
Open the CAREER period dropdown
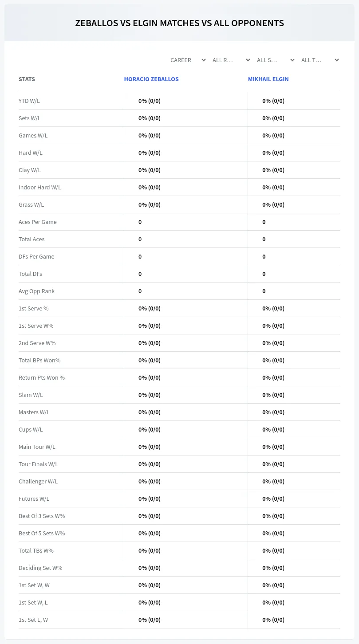click(x=188, y=60)
